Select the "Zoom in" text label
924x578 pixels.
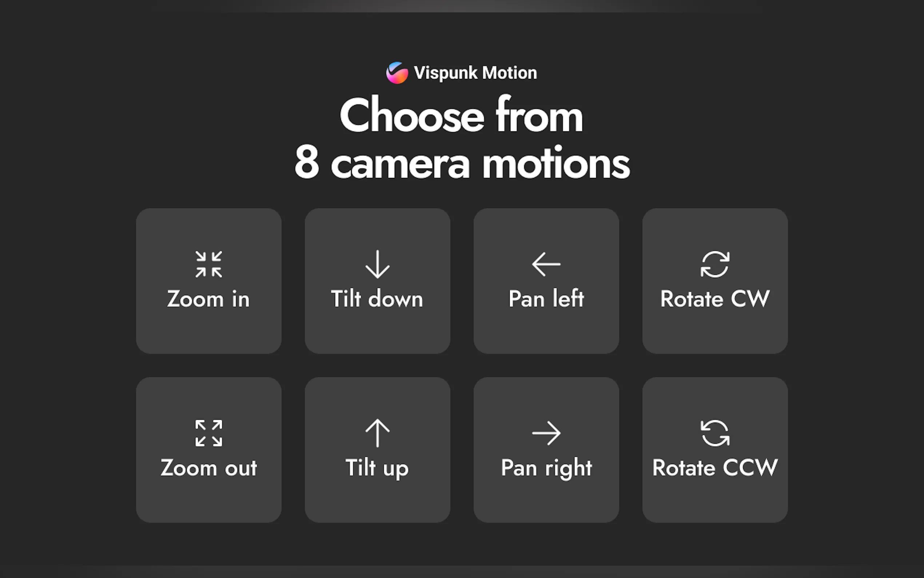tap(208, 298)
